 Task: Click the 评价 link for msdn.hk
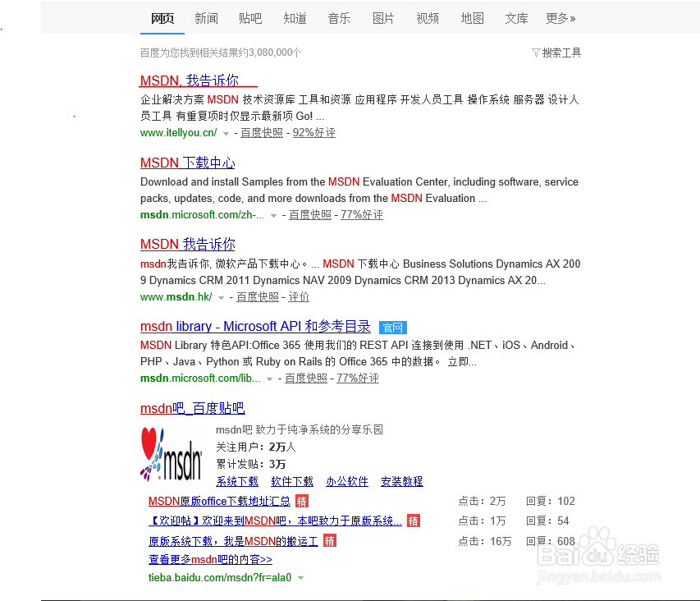(299, 297)
